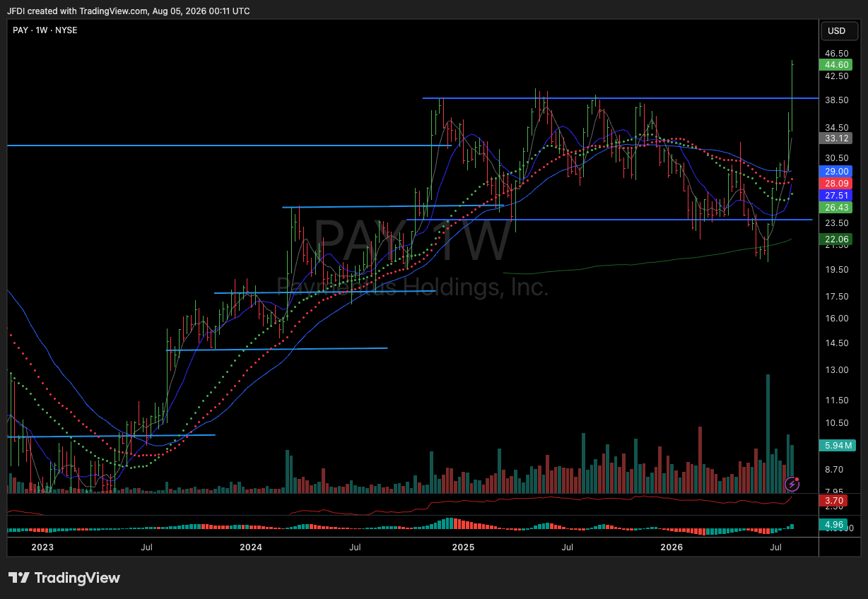This screenshot has height=599, width=868.
Task: Select the gray 33.12 price label
Action: pos(836,138)
